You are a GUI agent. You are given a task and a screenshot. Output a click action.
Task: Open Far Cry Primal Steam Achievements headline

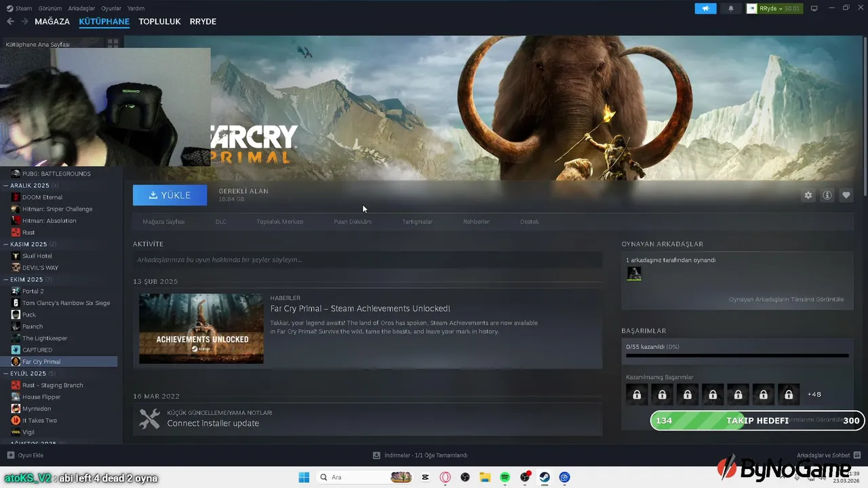click(360, 309)
